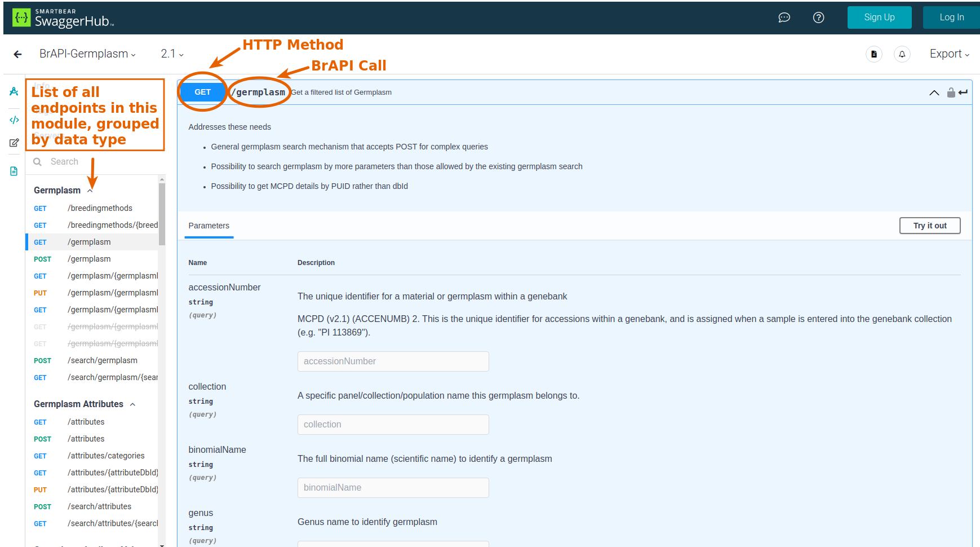Click the back arrow icon

(x=17, y=54)
